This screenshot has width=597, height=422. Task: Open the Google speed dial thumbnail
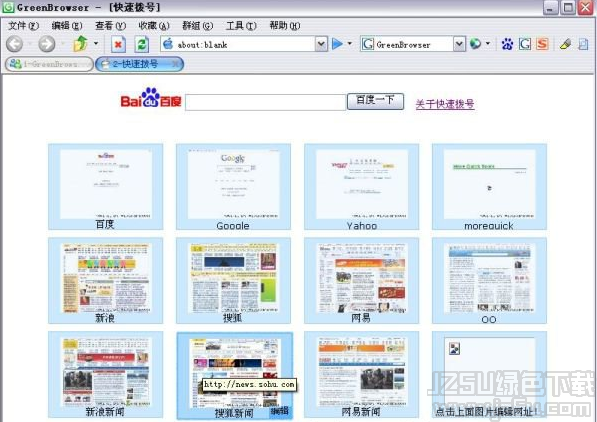(233, 187)
